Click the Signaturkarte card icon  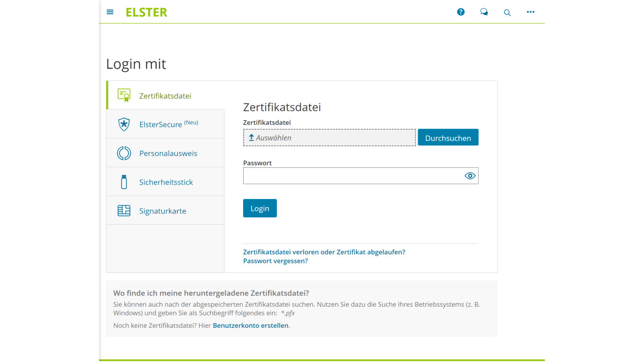(x=124, y=211)
